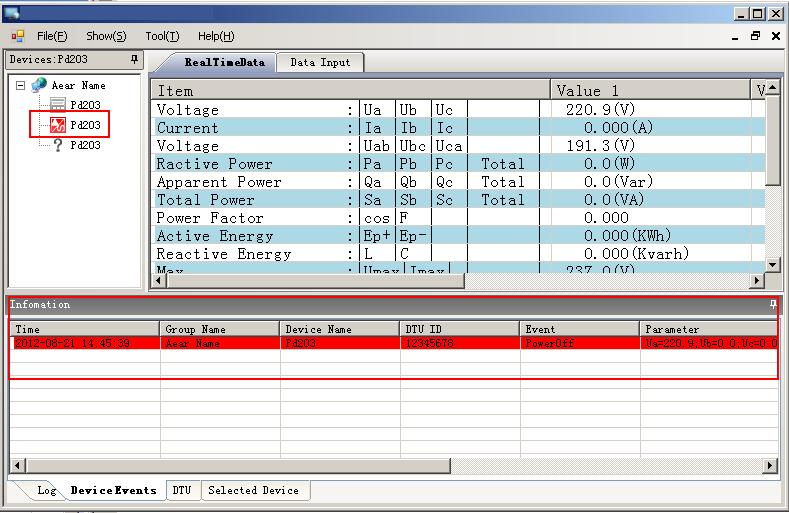Pin the Devices panel using pushpin icon
Viewport: 789px width, 513px height.
[x=134, y=60]
